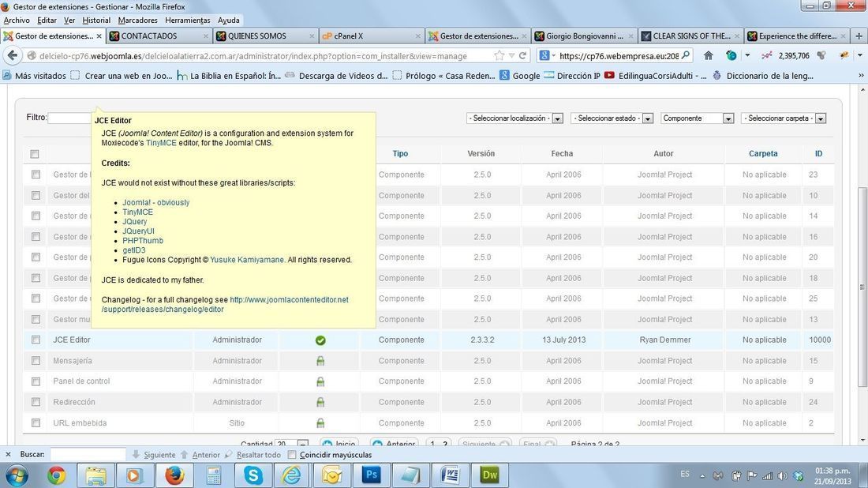Open the Herramientas menu
Viewport: 868px width, 488px height.
pos(188,20)
